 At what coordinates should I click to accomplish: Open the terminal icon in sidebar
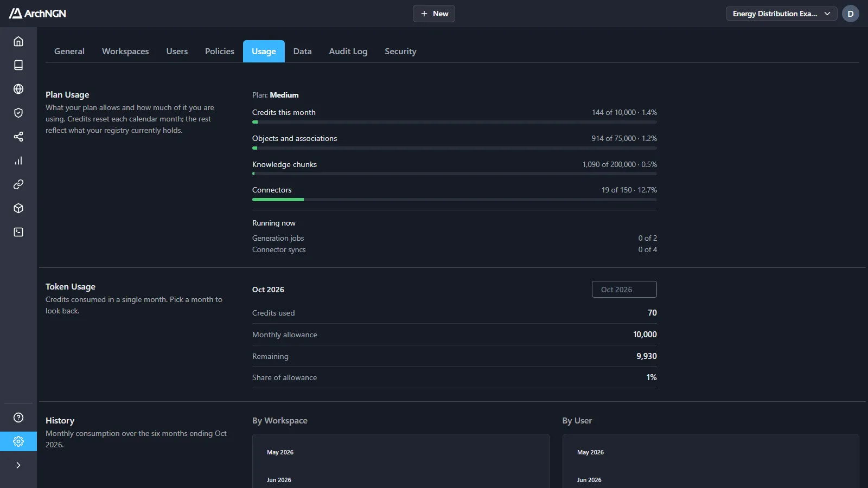click(x=18, y=232)
